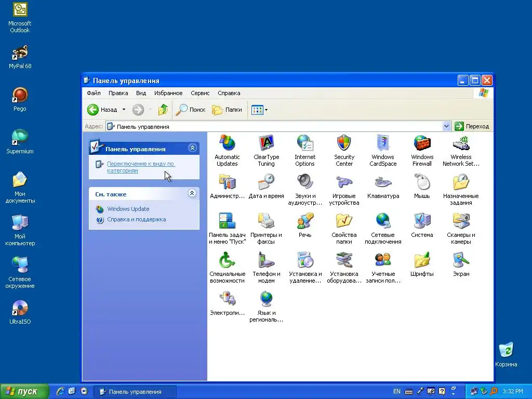532x399 pixels.
Task: Click Переключение к виду по категориям link
Action: pos(141,167)
